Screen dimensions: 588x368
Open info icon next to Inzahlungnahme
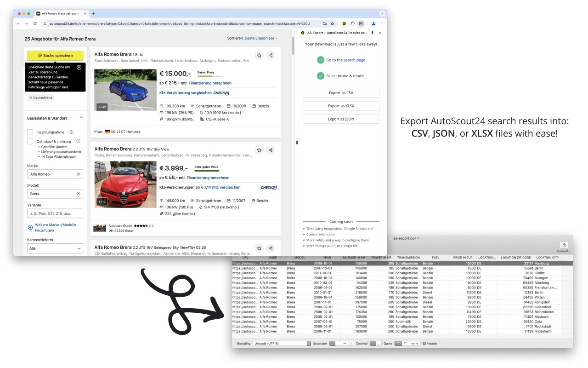tap(71, 132)
